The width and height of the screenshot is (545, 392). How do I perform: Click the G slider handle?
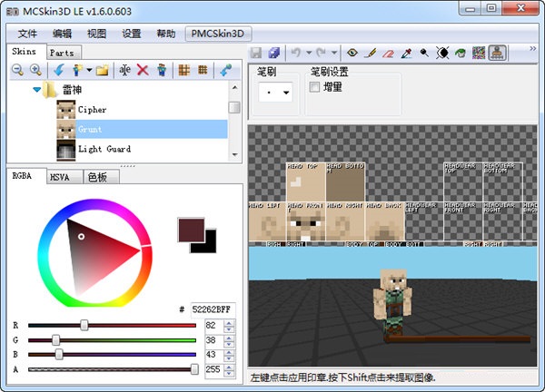pos(55,340)
